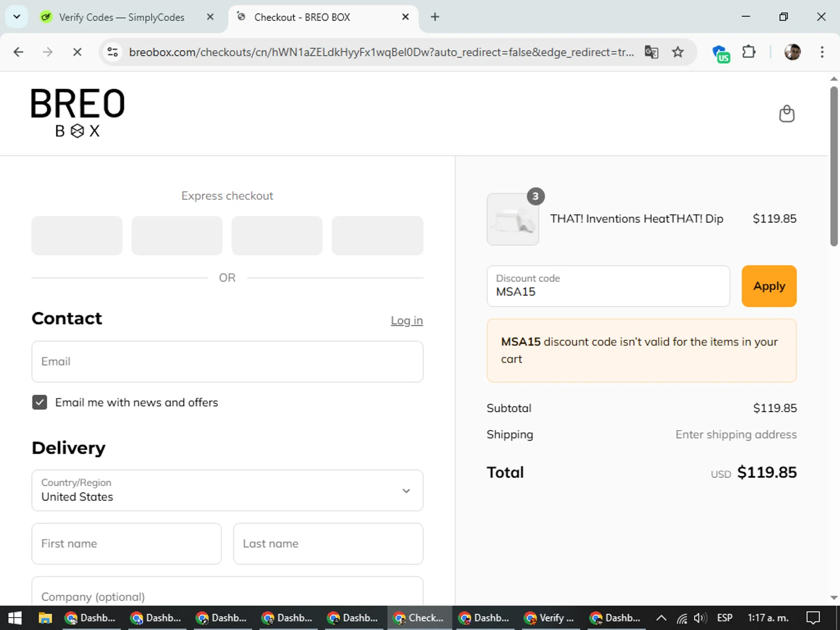Screen dimensions: 840x630
Task: Open the translate page icon
Action: click(651, 52)
